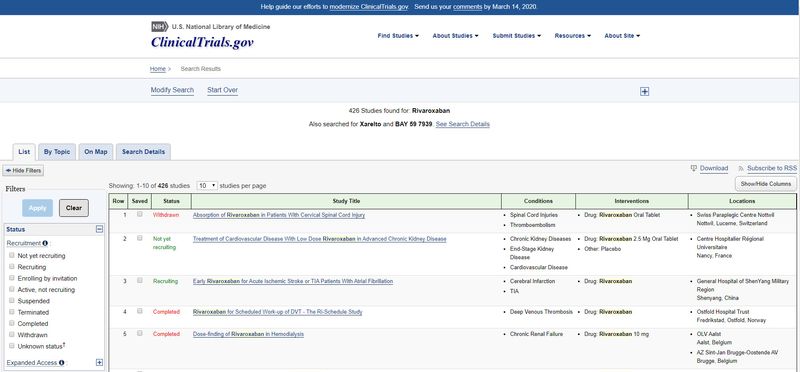Check Active, not recruiting filter
Image resolution: width=800 pixels, height=372 pixels.
(x=12, y=289)
